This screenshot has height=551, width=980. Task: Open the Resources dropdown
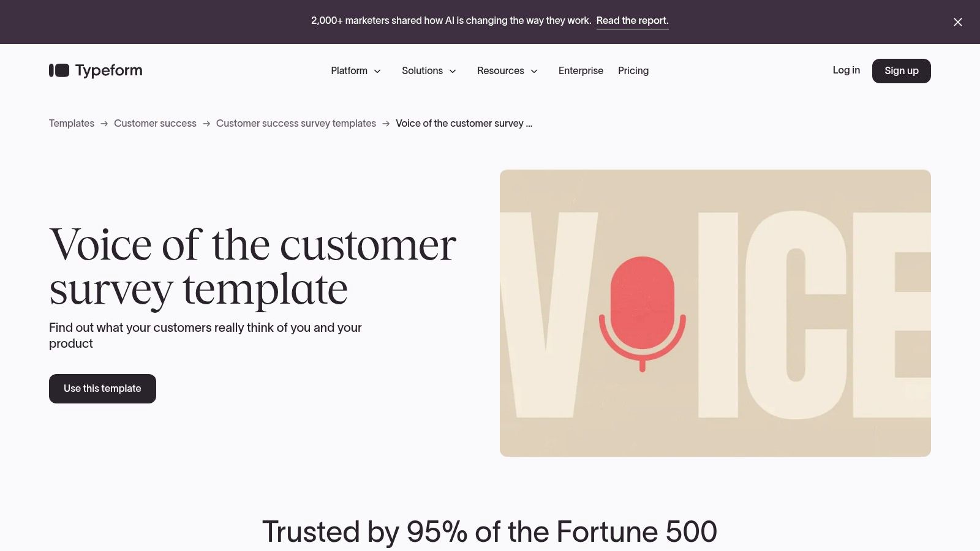coord(507,70)
